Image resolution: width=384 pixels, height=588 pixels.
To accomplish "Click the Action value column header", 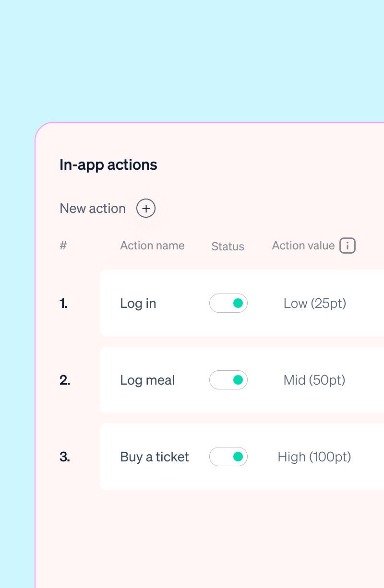I will 303,246.
